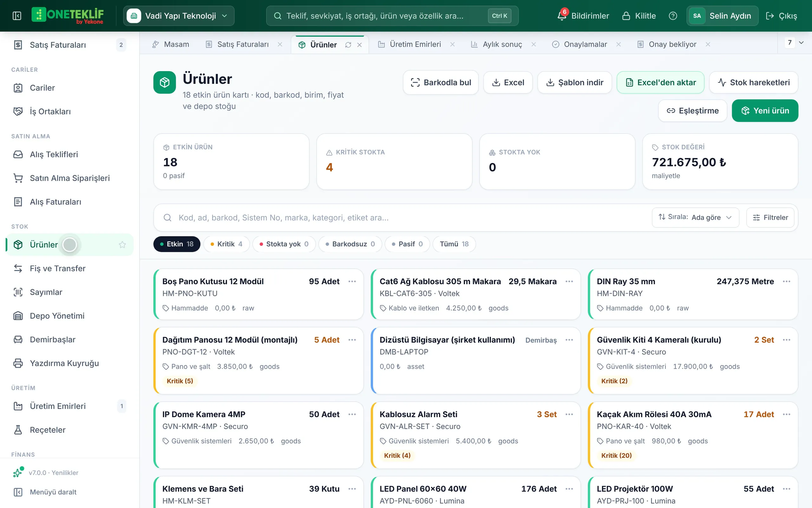Open more options for DIN Ray 35 mm
This screenshot has height=508, width=812.
787,281
